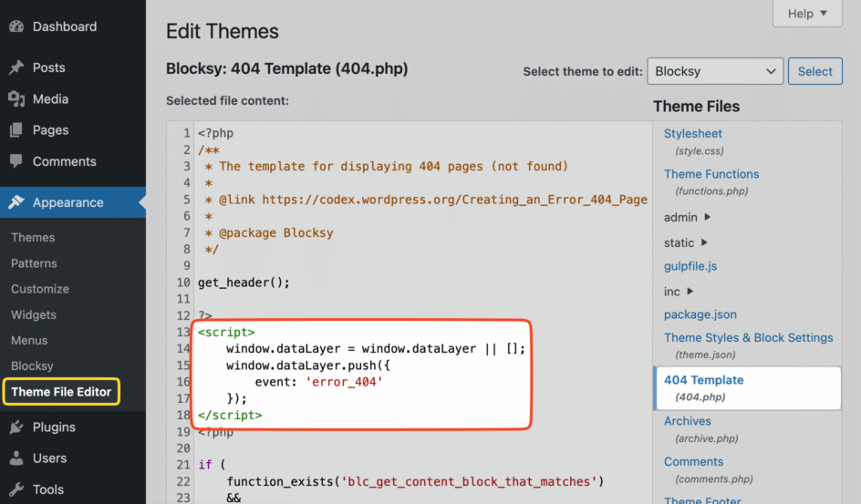
Task: Click line number 10 in gutter
Action: coord(182,283)
